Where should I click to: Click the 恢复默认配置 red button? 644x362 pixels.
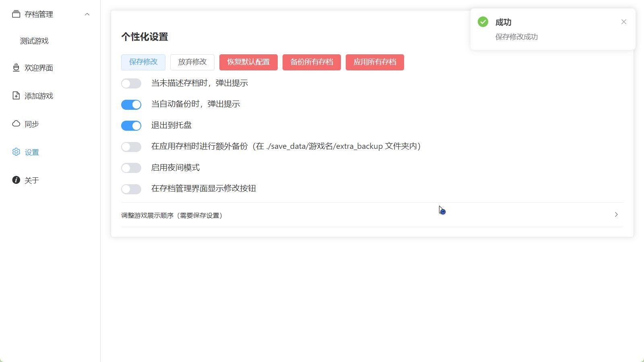click(x=248, y=62)
